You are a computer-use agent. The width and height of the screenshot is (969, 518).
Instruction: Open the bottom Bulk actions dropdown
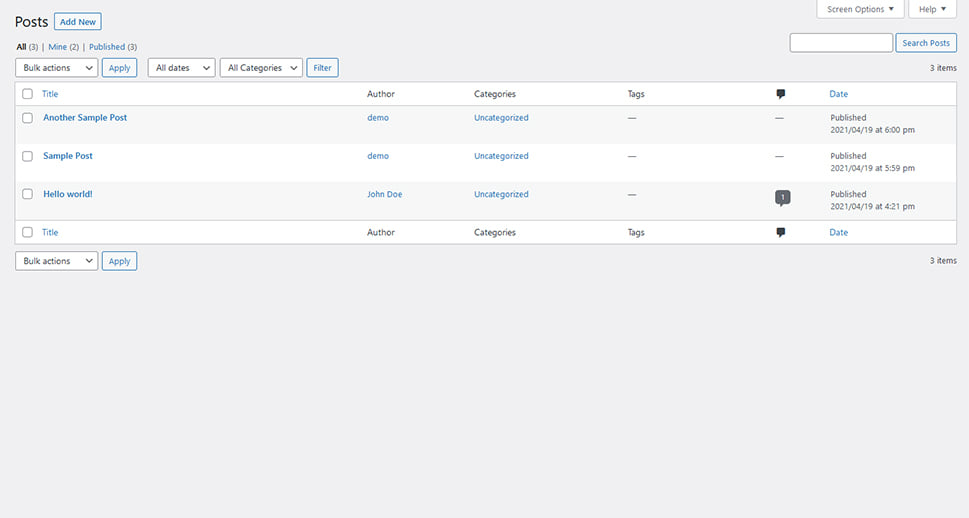coord(56,261)
